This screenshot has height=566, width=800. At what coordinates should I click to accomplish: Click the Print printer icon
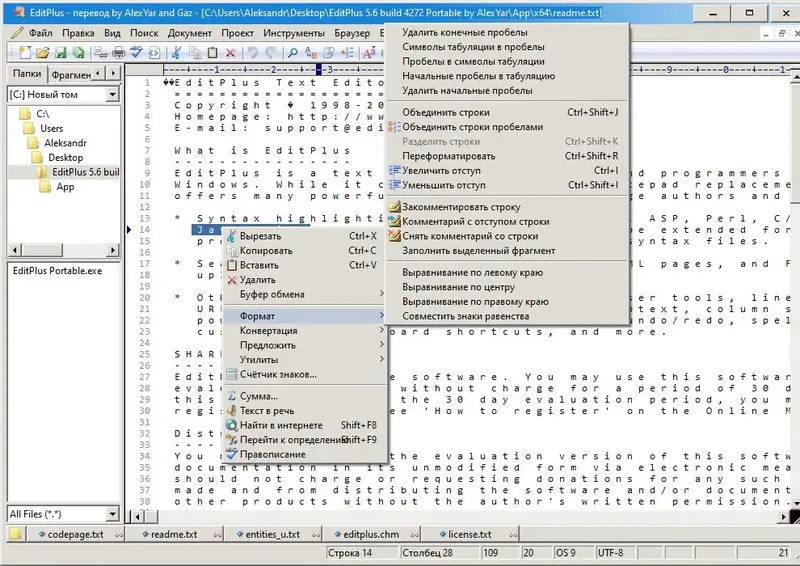(118, 53)
